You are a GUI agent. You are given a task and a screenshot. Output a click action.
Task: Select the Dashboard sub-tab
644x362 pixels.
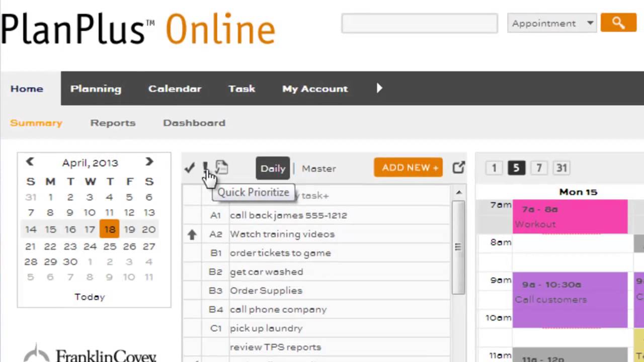click(194, 123)
